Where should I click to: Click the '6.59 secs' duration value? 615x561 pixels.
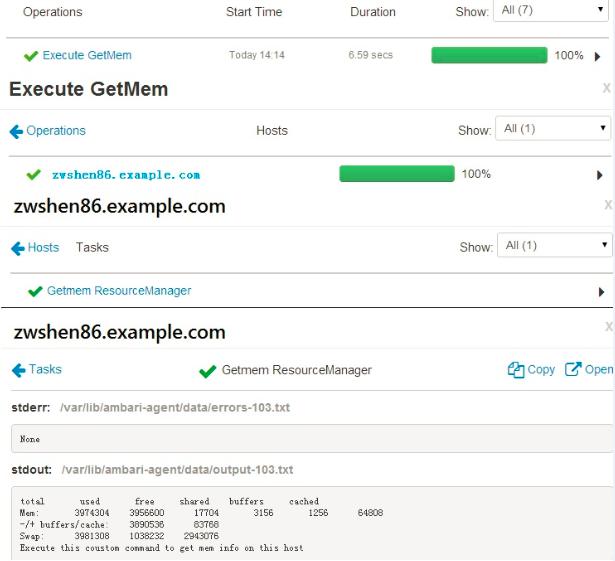click(x=371, y=55)
